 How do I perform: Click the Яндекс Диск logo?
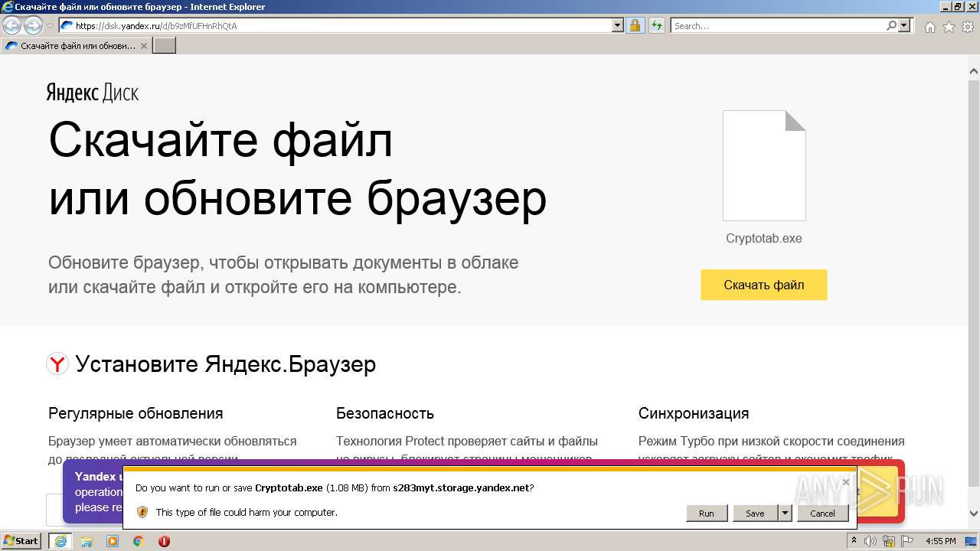(92, 93)
